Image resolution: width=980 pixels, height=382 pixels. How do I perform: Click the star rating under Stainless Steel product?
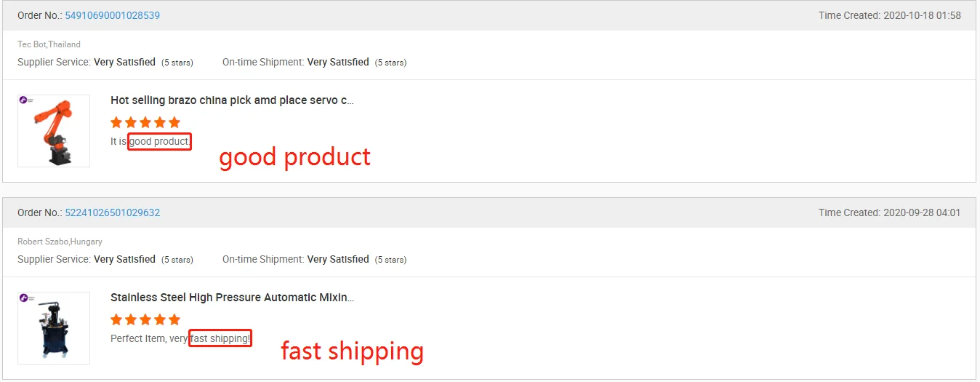click(x=145, y=319)
